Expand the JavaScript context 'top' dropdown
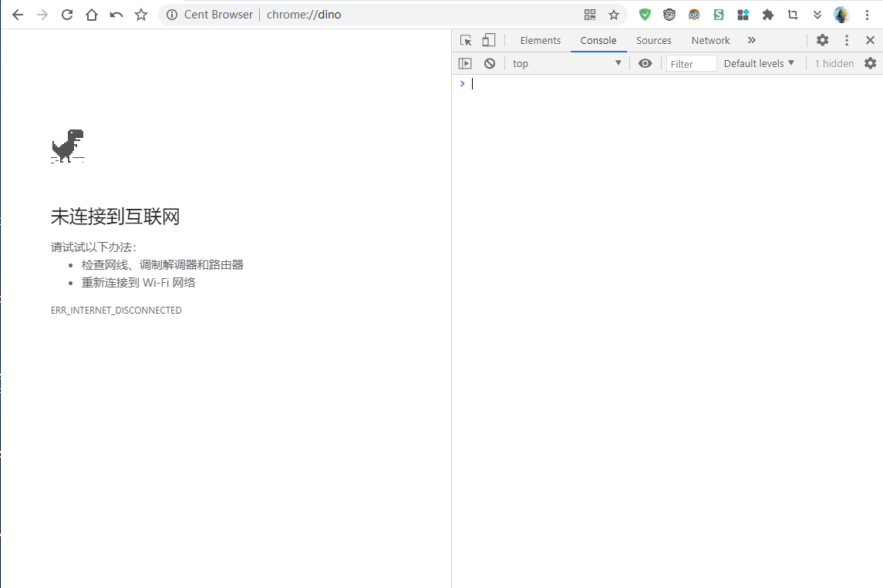 [567, 63]
